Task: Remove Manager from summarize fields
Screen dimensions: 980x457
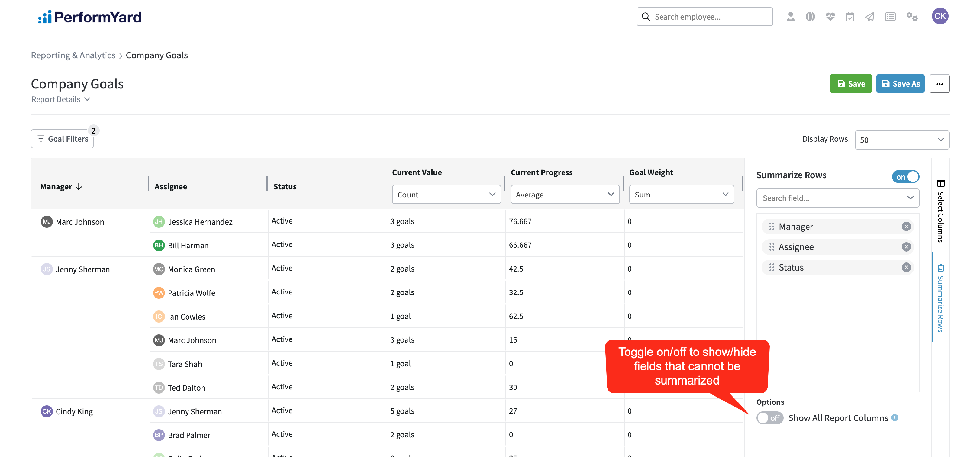Action: click(x=906, y=227)
